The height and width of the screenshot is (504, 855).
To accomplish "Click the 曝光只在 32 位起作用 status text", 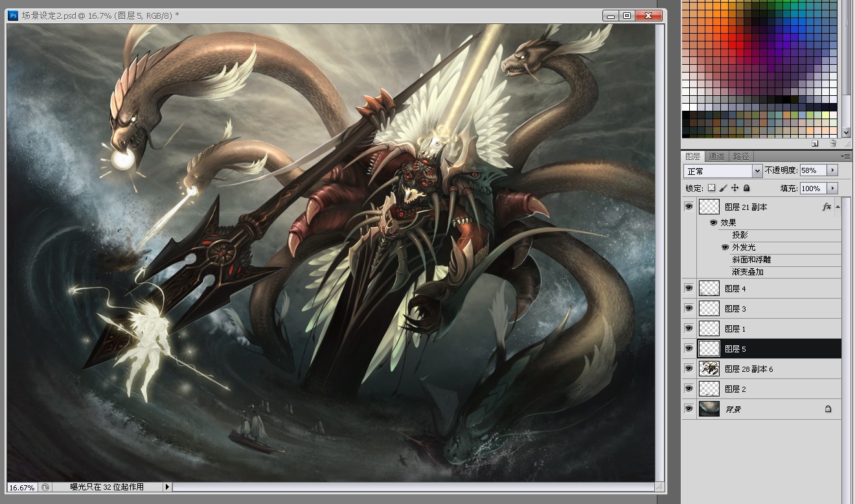I will [107, 487].
